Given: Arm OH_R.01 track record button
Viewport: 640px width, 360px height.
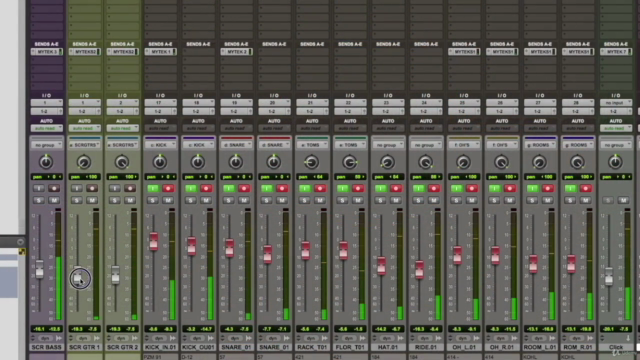Looking at the screenshot, I should (x=510, y=188).
